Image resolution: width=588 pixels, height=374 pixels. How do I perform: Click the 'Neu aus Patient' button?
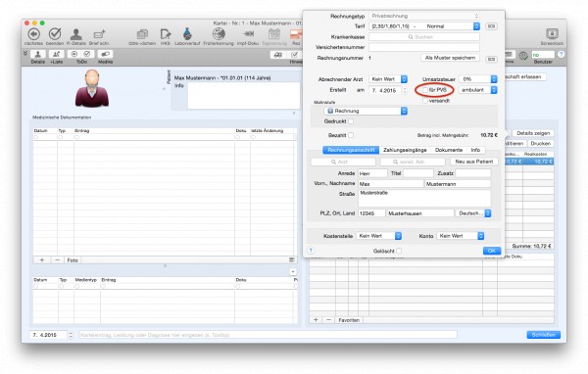click(x=474, y=162)
